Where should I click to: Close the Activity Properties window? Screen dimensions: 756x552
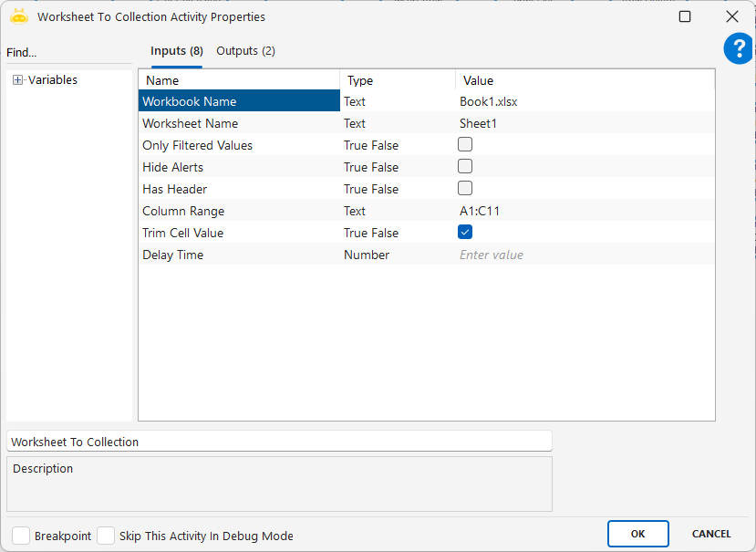click(731, 16)
